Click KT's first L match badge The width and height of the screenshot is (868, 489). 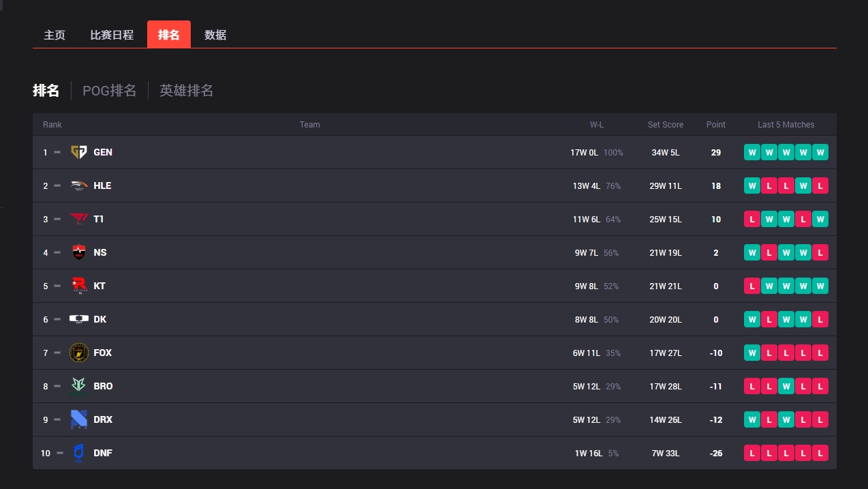click(x=752, y=286)
